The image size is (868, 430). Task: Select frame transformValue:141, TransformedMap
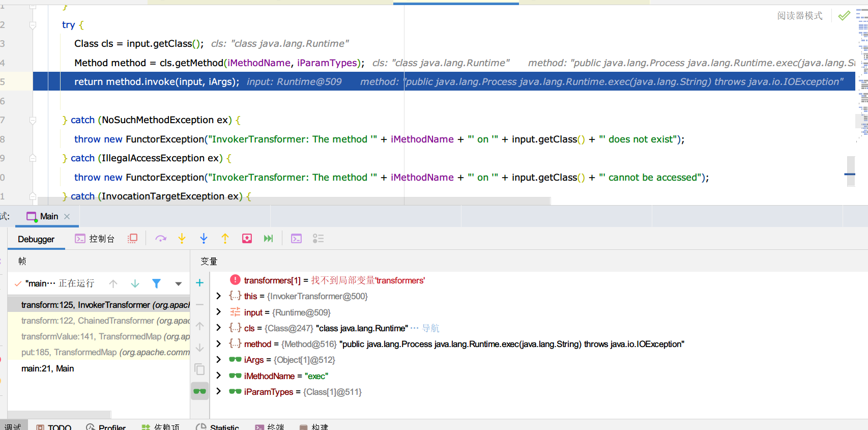99,336
